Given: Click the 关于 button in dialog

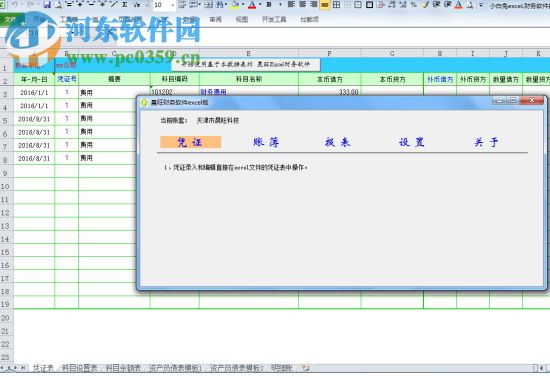Looking at the screenshot, I should 486,142.
